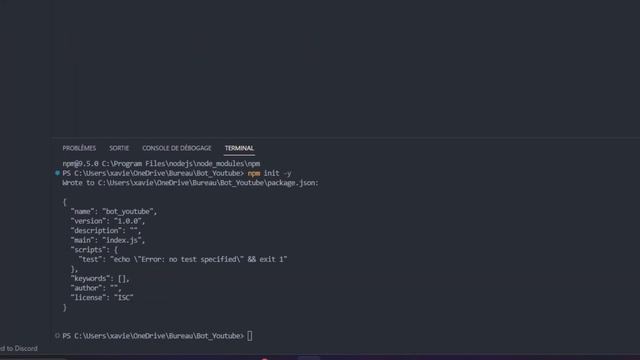Image resolution: width=640 pixels, height=360 pixels.
Task: Click the "name": "bot_youtube" output line
Action: 114,211
